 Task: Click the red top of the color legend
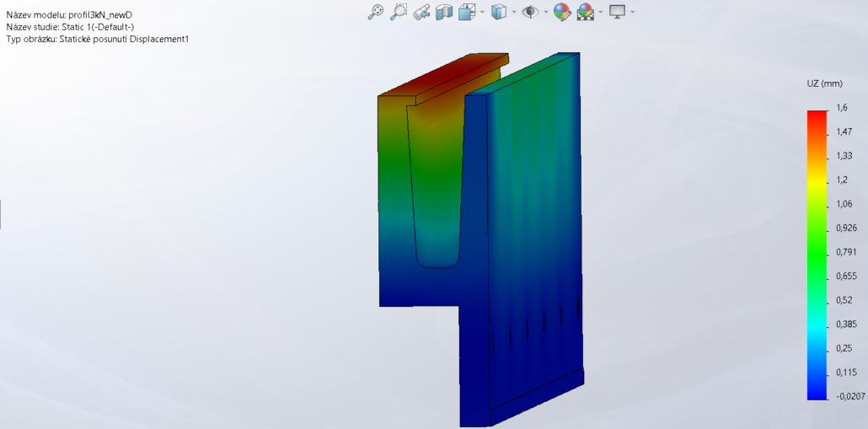(x=817, y=116)
